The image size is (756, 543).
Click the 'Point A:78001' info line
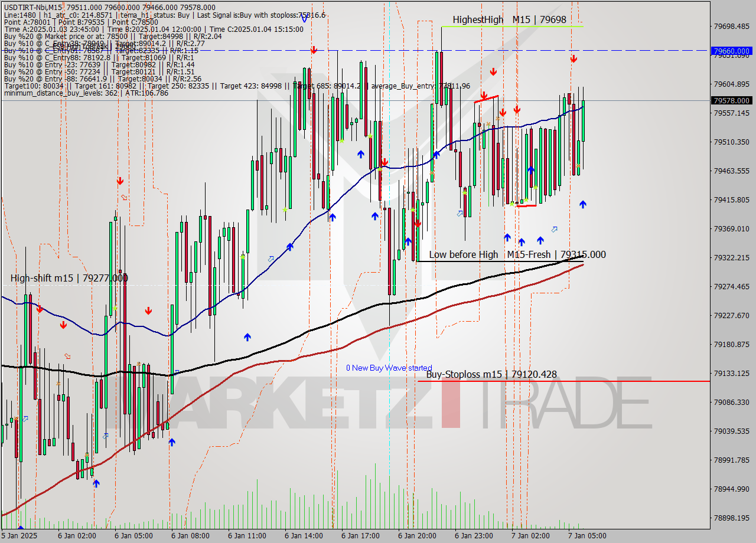tap(81, 22)
